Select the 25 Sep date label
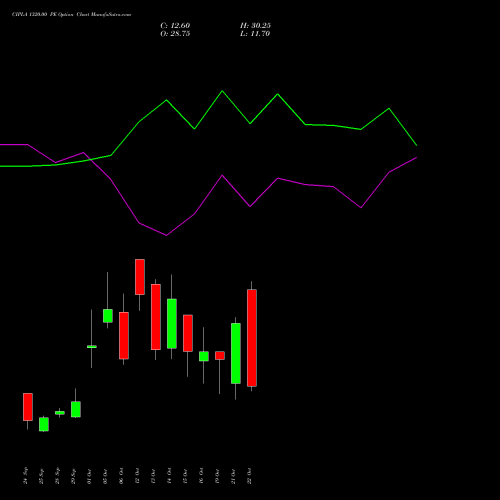Screen dimensions: 500x500 click(42, 476)
